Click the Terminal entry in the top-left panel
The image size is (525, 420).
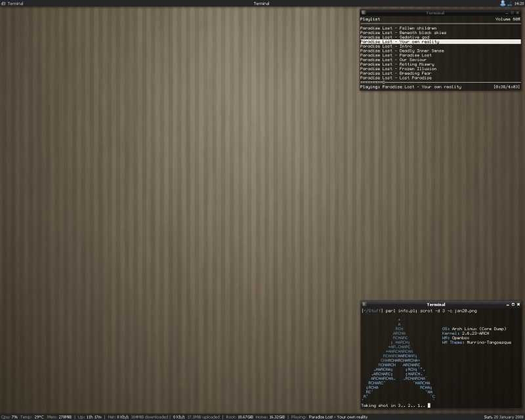pos(12,3)
